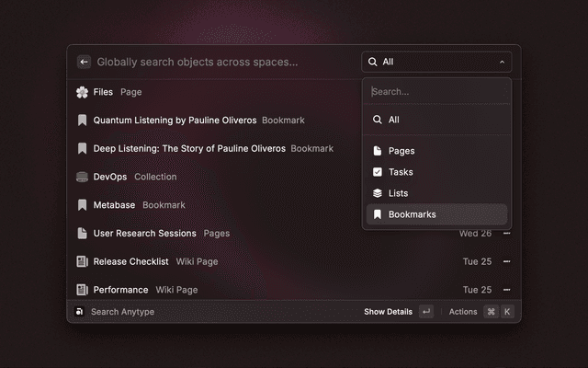Click the Quantum Listening bookmark icon
The image size is (588, 368).
(82, 120)
